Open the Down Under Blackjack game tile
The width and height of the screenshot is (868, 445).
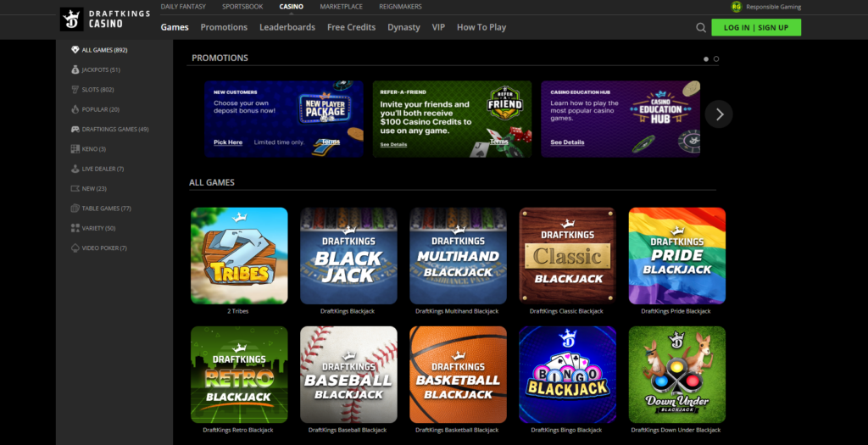pyautogui.click(x=677, y=375)
